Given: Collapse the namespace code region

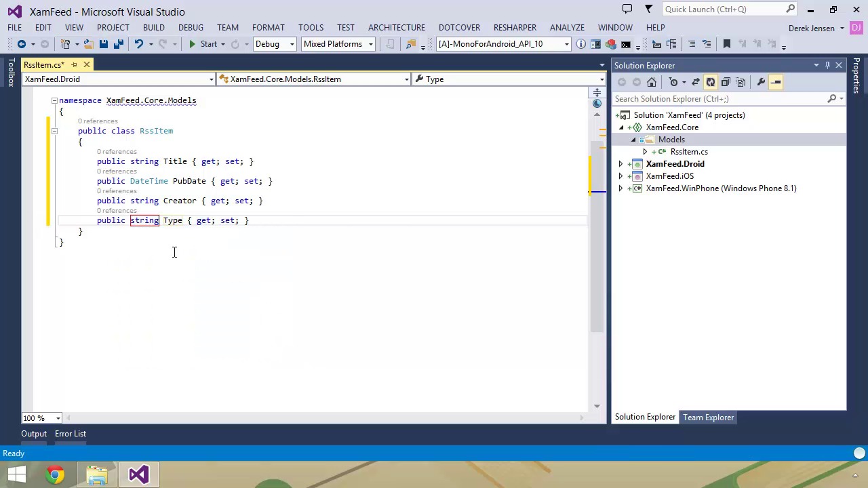Looking at the screenshot, I should coord(54,100).
